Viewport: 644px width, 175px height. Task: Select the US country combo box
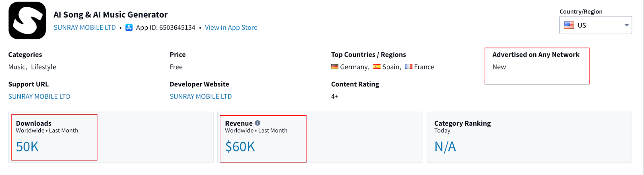(x=595, y=25)
